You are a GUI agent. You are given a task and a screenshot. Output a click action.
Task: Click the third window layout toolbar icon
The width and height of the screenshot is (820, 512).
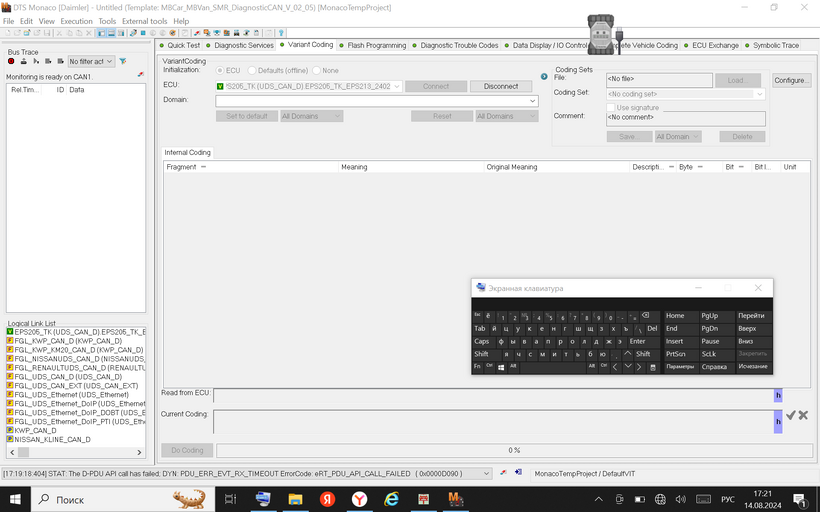coord(121,33)
